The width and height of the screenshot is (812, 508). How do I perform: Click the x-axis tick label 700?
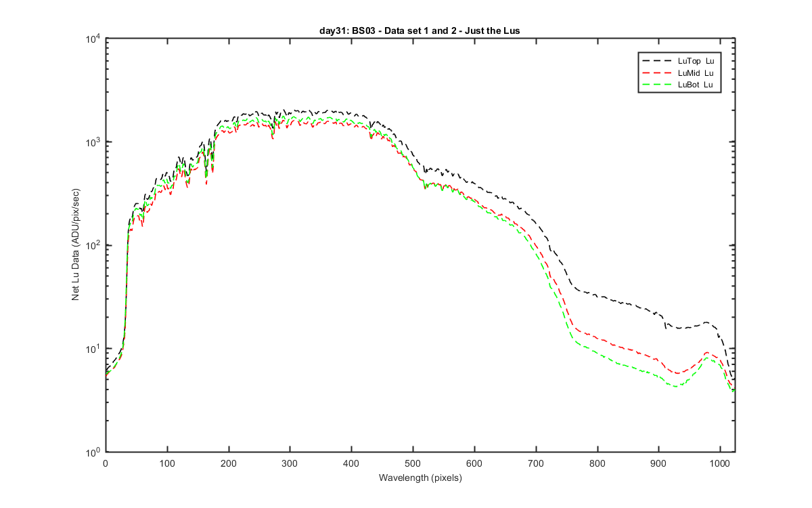(x=536, y=463)
